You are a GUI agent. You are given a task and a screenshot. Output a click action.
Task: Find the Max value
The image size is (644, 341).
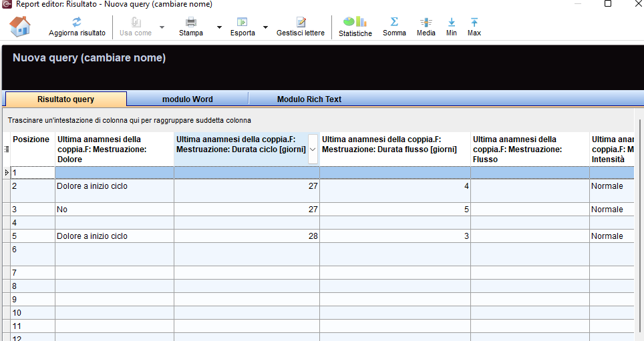(x=474, y=27)
